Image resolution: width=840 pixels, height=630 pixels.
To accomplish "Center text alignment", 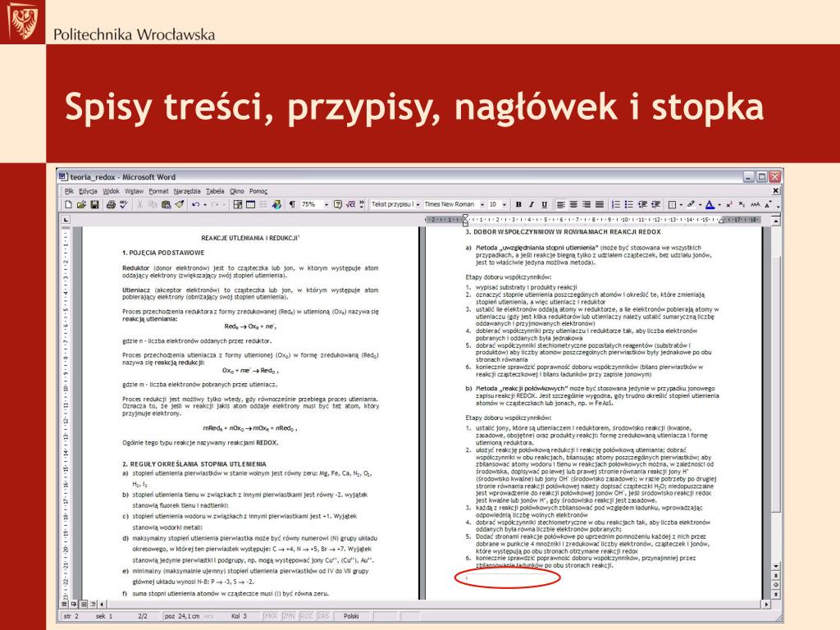I will [573, 204].
